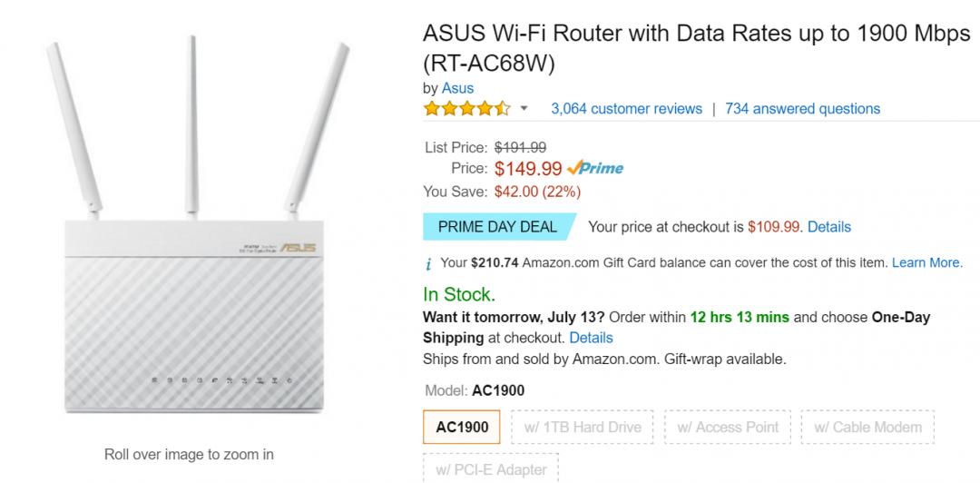Select the AC1900 model option
Viewport: 980px width, 483px height.
coord(462,428)
